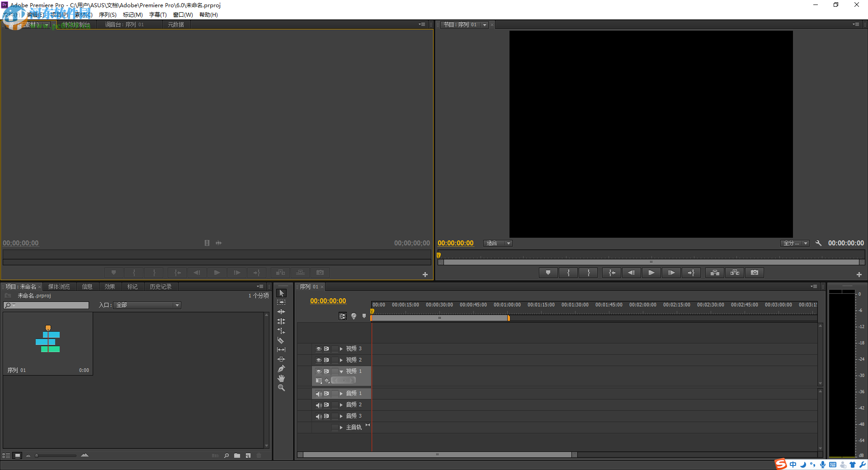Mark In point in Program monitor
The image size is (868, 470).
click(568, 273)
